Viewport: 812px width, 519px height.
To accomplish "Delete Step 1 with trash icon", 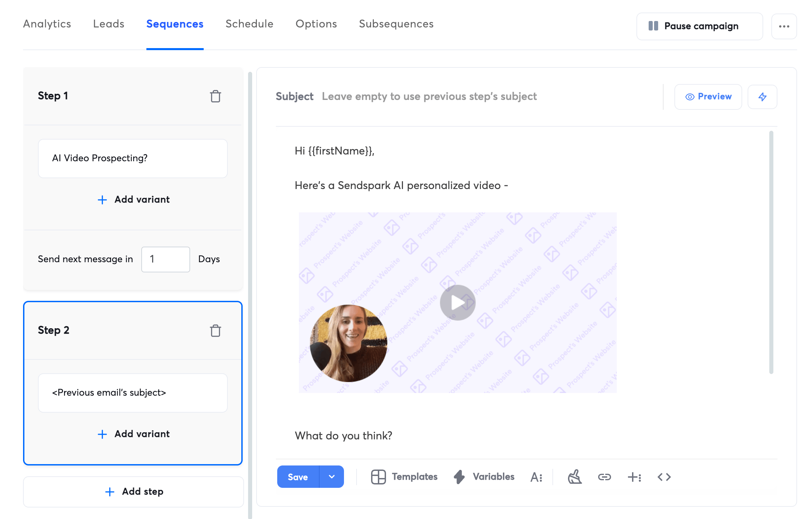I will click(215, 96).
